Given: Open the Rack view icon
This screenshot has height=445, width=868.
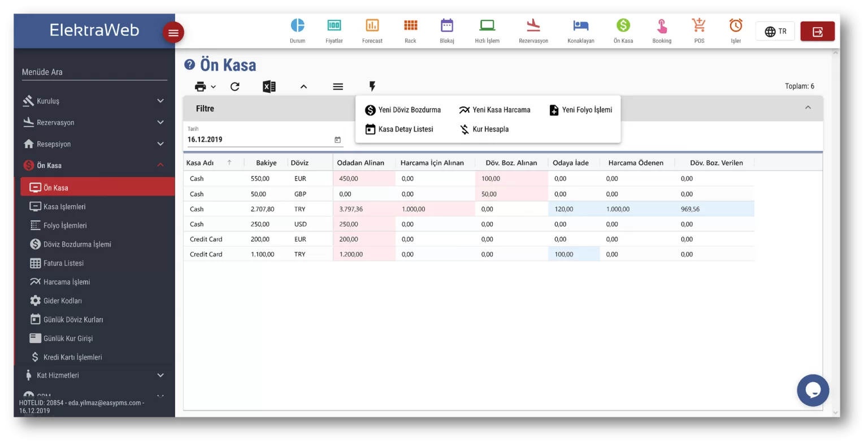Looking at the screenshot, I should click(410, 25).
